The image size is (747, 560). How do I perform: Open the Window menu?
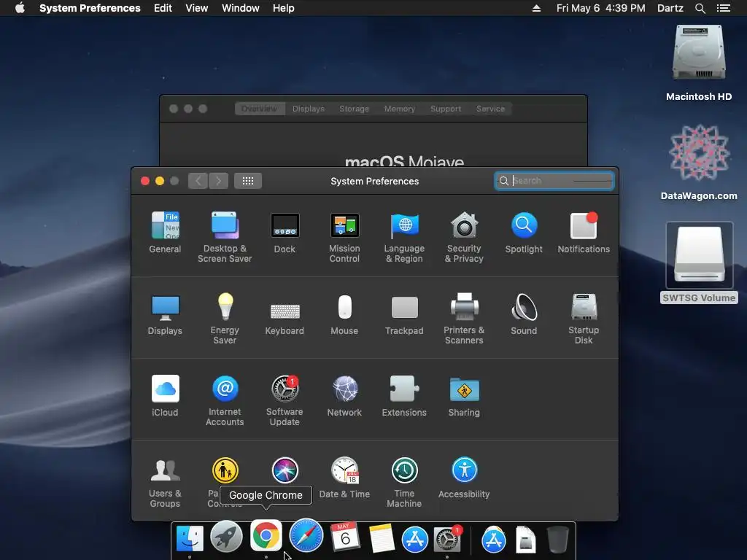[x=241, y=8]
